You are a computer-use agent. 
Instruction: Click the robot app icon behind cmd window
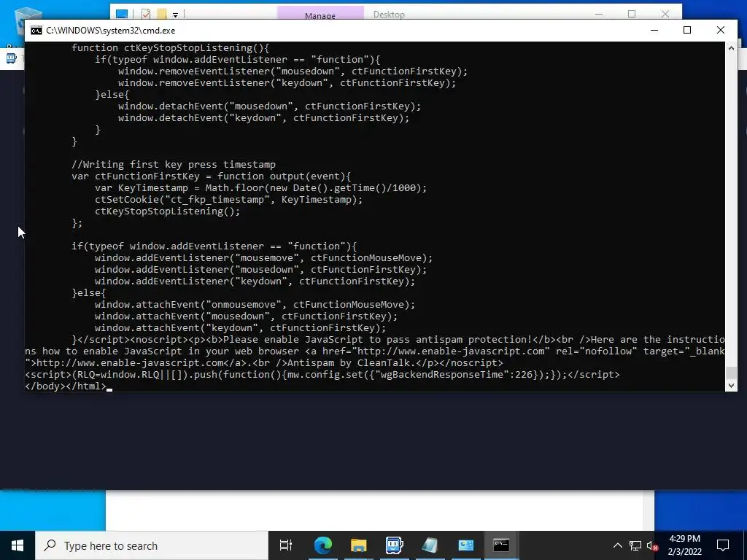(x=11, y=59)
